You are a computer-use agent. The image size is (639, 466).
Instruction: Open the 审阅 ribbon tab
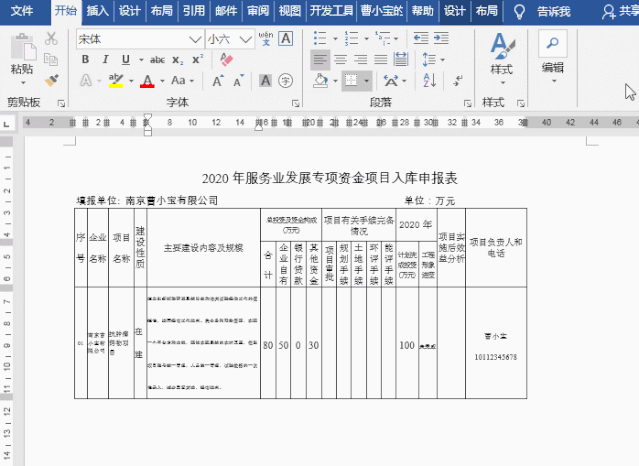(x=257, y=11)
